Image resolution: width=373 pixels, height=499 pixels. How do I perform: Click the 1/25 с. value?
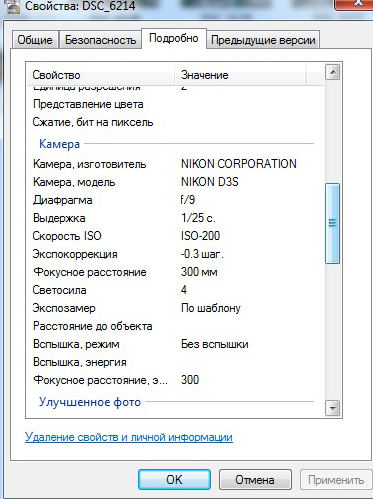[198, 218]
